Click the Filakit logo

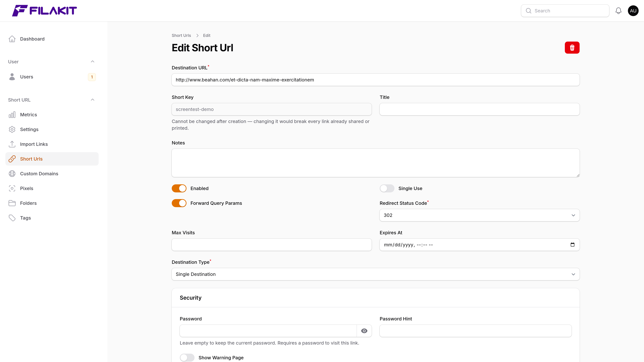pos(44,11)
